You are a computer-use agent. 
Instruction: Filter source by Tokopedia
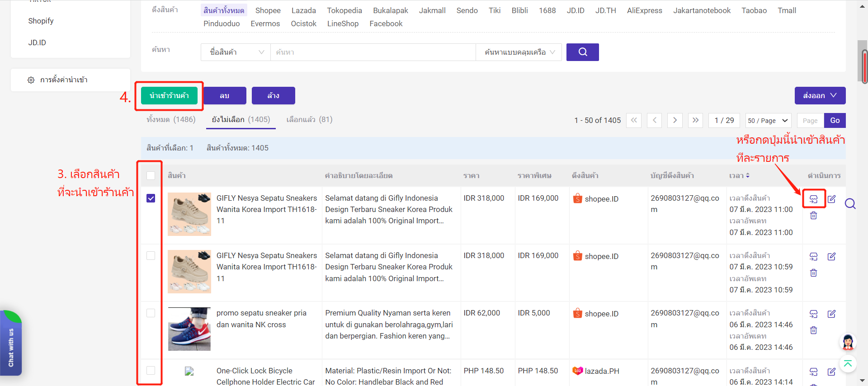[x=344, y=10]
